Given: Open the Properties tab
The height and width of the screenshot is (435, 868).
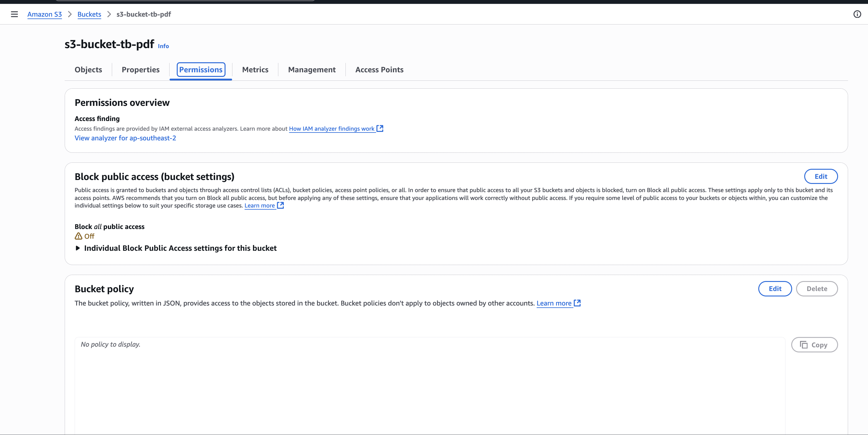Looking at the screenshot, I should point(141,70).
